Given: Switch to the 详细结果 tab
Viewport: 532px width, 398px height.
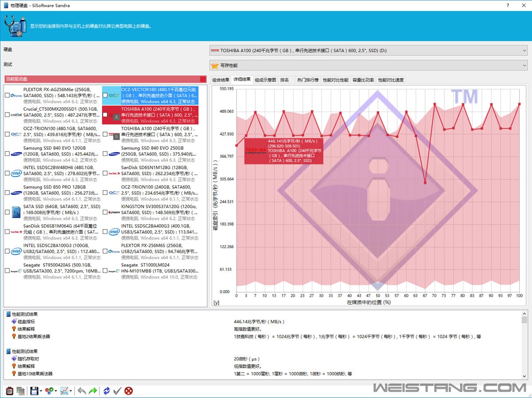Looking at the screenshot, I should click(242, 80).
